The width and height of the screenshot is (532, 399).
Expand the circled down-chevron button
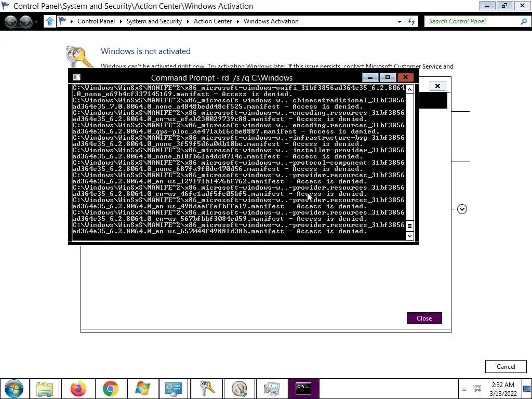click(x=462, y=209)
